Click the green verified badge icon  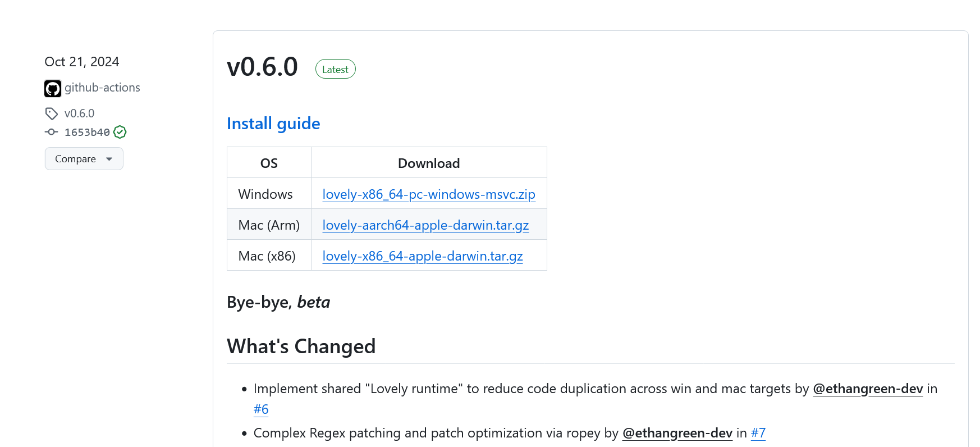(x=120, y=132)
